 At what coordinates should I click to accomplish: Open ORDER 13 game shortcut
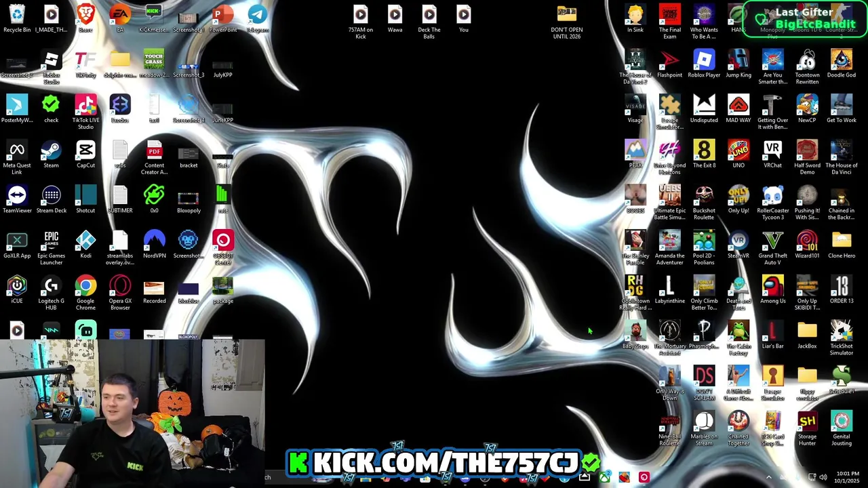(x=842, y=290)
